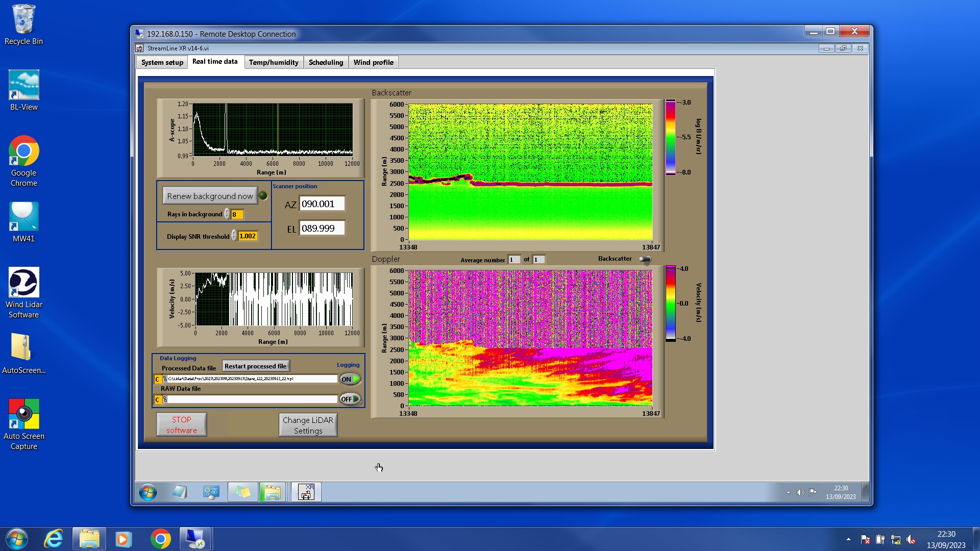
Task: Toggle processed data file logging ON switch
Action: 350,379
